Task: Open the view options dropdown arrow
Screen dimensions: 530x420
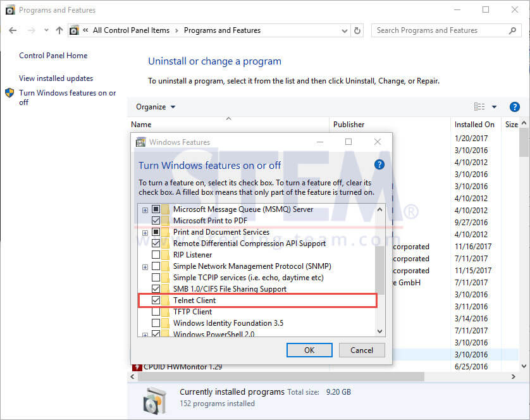Action: coord(494,107)
